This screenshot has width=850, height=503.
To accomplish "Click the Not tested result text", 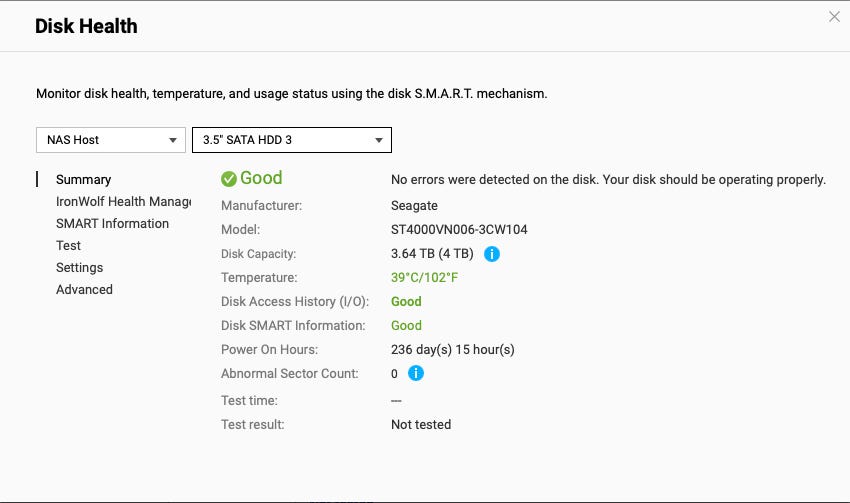I will point(421,425).
